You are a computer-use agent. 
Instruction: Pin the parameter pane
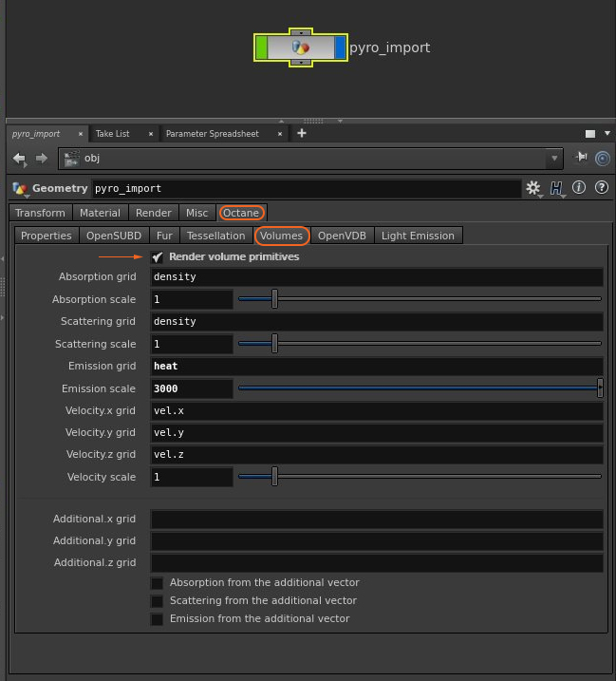581,158
